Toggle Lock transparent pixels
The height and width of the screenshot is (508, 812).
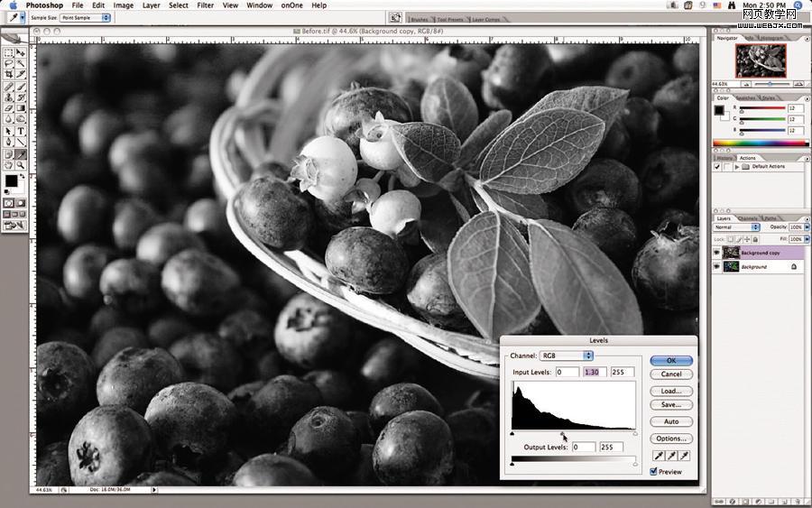tap(731, 239)
